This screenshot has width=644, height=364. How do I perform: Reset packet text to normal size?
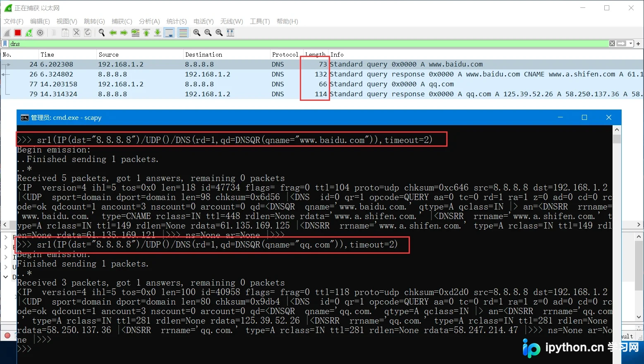tap(219, 33)
